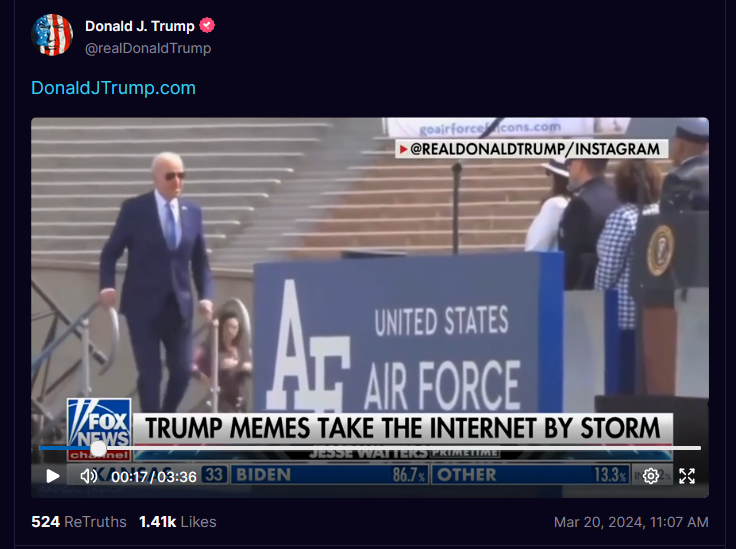Click the Trump Memes headline banner in video

(x=402, y=428)
